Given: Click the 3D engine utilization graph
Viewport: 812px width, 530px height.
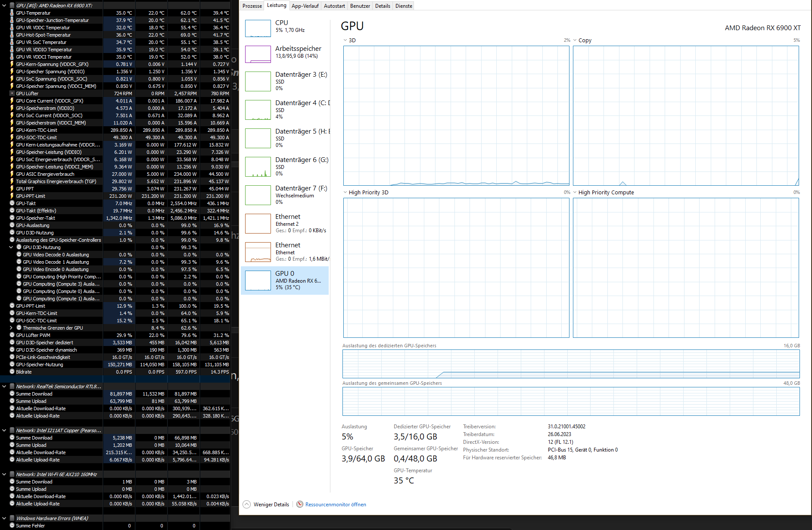Looking at the screenshot, I should click(x=456, y=116).
